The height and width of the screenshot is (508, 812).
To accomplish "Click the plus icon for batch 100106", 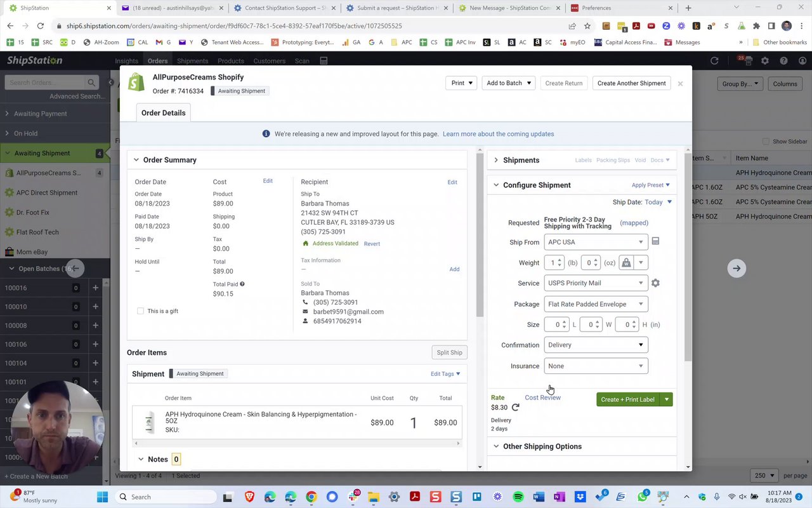I will pyautogui.click(x=95, y=344).
